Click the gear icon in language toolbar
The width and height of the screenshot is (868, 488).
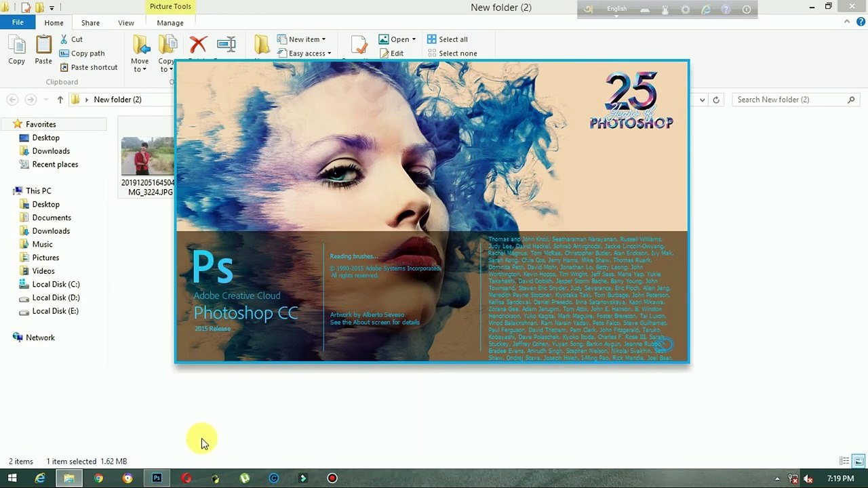686,9
